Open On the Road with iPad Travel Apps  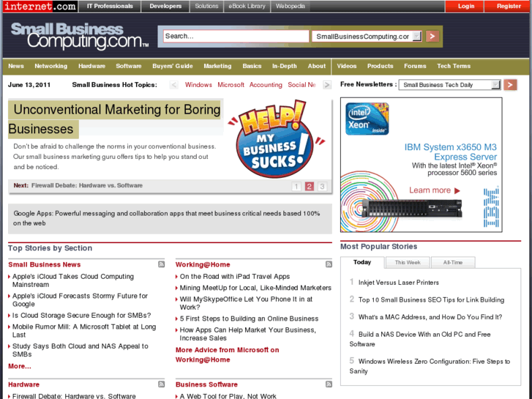pos(235,277)
